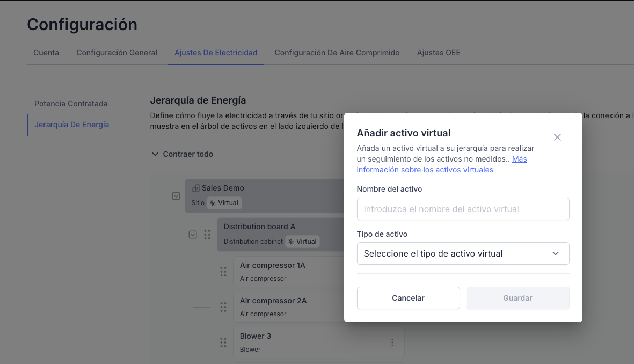Close the Añadir activo virtual dialog
Viewport: 634px width, 364px height.
click(557, 137)
